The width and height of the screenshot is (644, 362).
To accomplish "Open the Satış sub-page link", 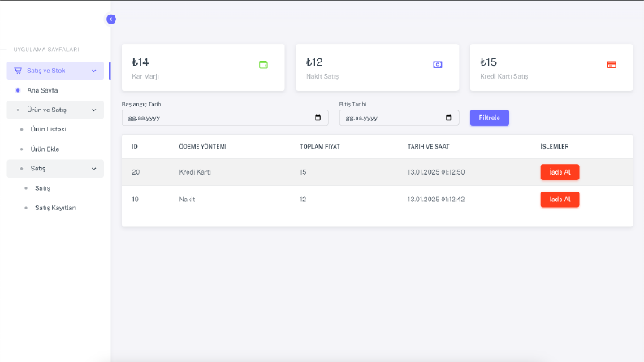I will (x=42, y=188).
